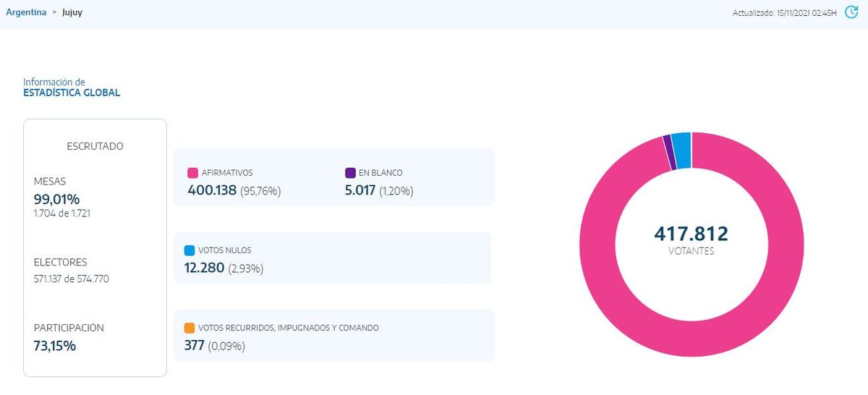Click the Participación value 73,15%
Screen dimensions: 868x395
click(x=55, y=345)
